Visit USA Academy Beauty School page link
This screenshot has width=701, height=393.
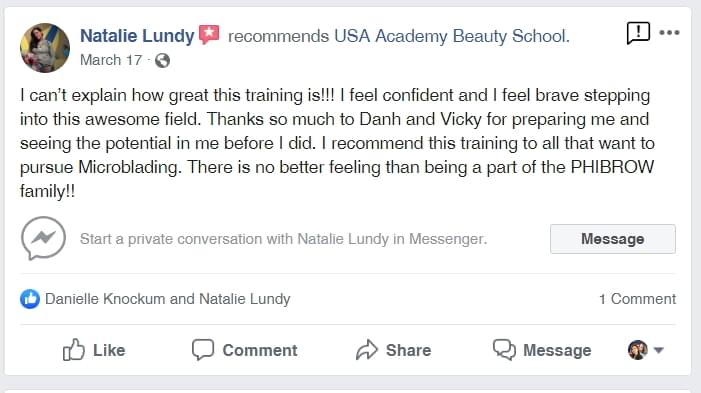[452, 36]
